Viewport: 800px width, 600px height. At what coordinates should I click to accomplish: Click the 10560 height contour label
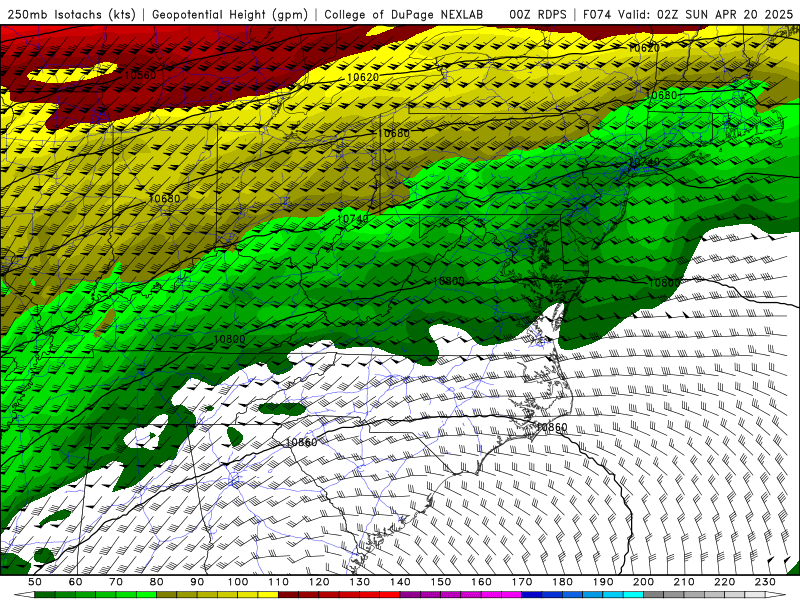140,76
